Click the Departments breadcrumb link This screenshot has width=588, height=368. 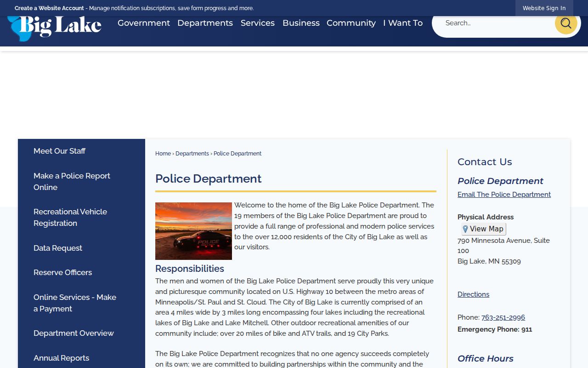(x=192, y=154)
